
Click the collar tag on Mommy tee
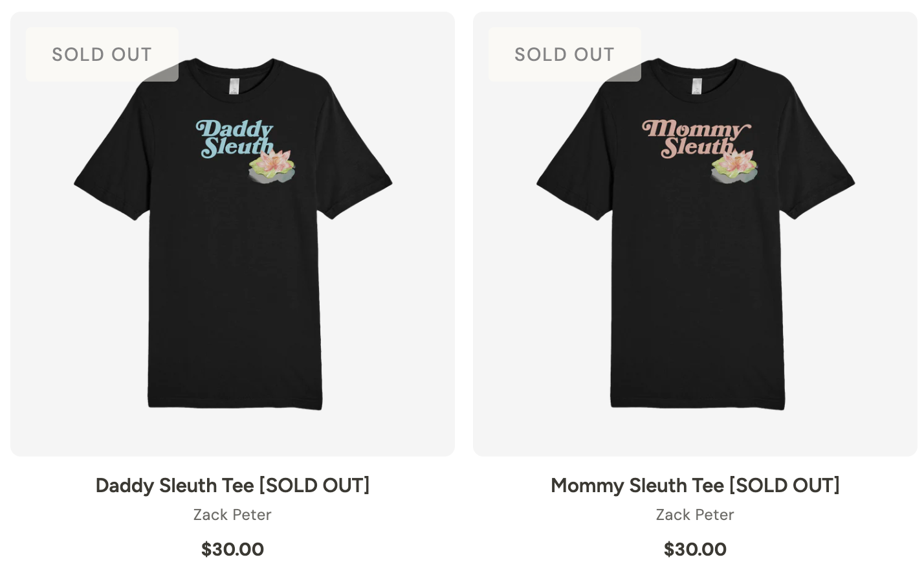[x=696, y=86]
